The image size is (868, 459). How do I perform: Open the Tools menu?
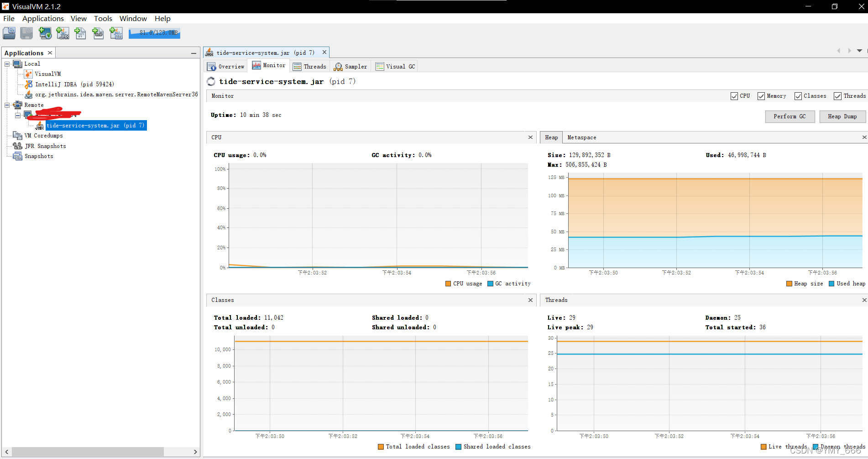103,18
